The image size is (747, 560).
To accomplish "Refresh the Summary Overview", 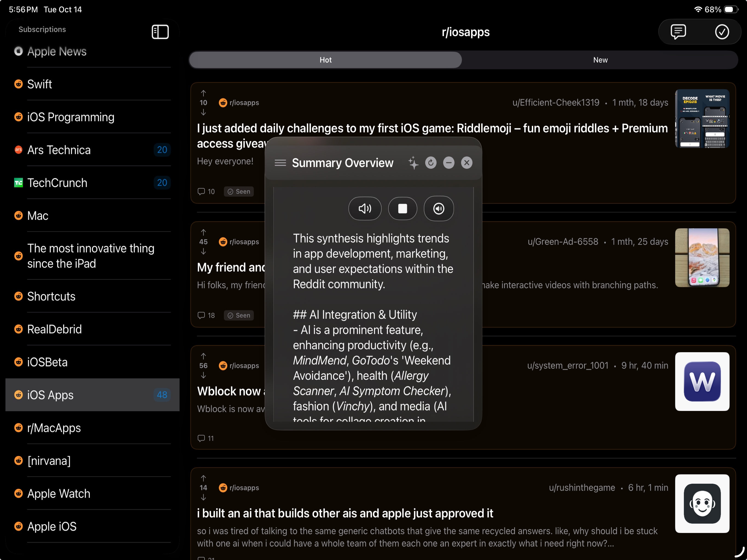I will pos(431,163).
